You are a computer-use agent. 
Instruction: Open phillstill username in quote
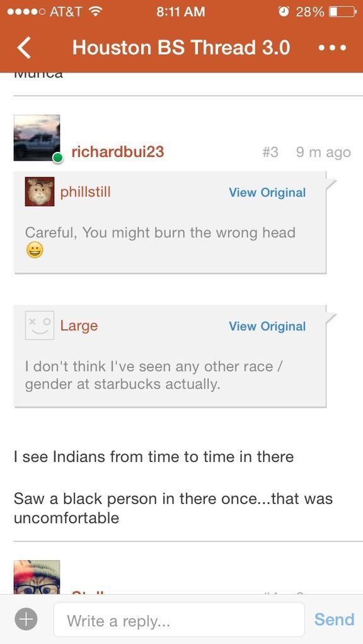coord(86,192)
